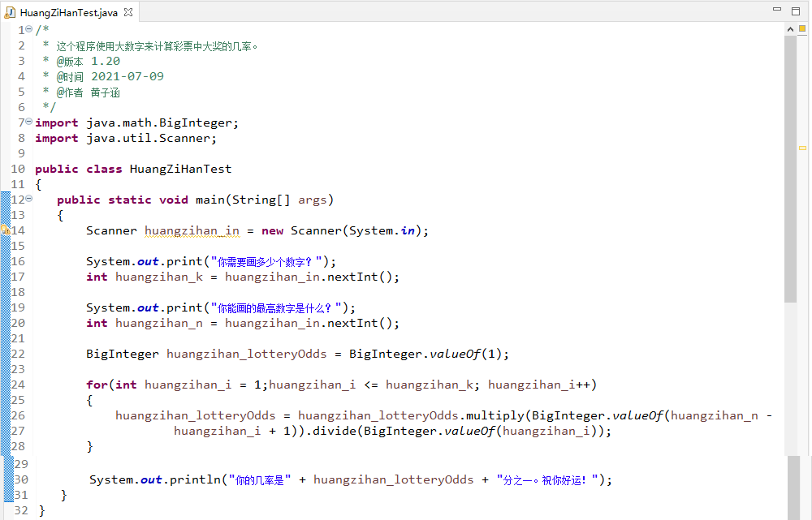
Task: Click the warning marker at line 14
Action: 5,230
